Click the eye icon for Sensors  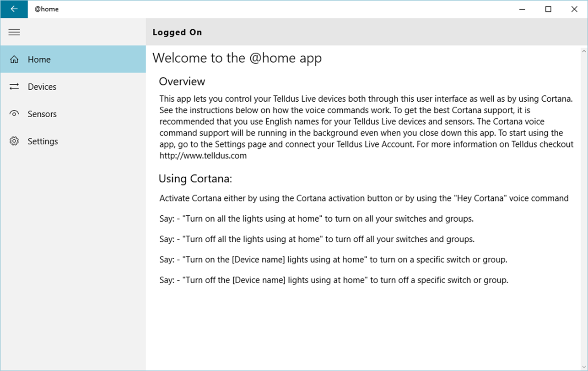(x=14, y=114)
